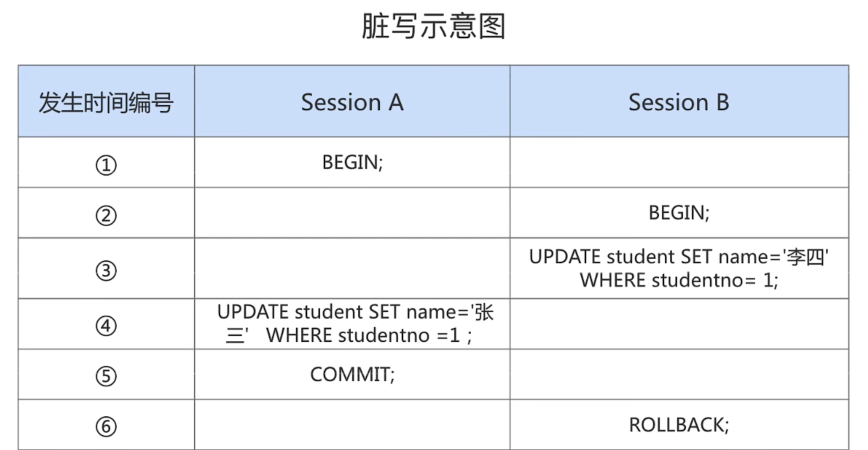
Task: Click the circled number 3 marker
Action: 106,270
